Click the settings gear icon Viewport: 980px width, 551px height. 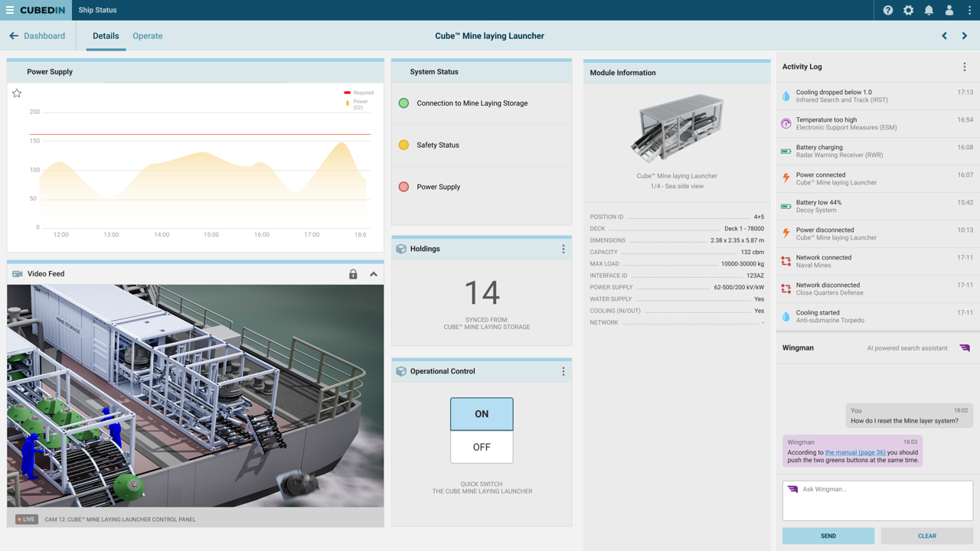(x=908, y=10)
